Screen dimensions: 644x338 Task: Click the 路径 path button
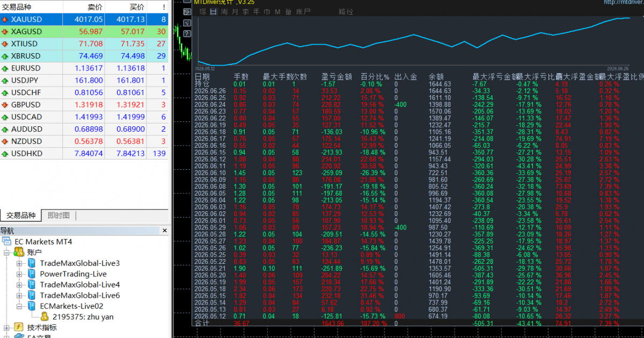(346, 12)
